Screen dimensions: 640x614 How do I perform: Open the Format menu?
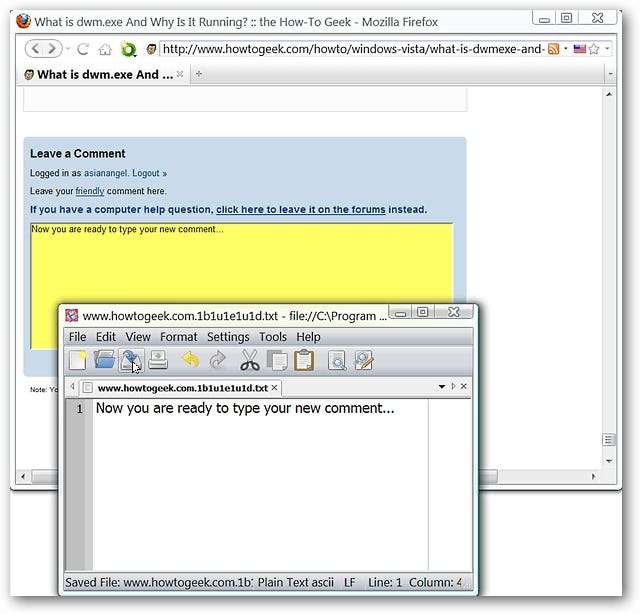click(178, 337)
